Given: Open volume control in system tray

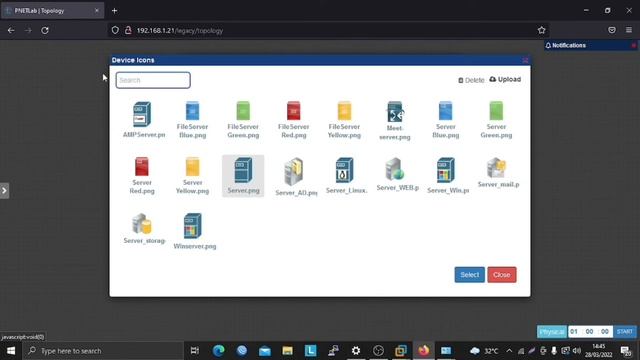Looking at the screenshot, I should coord(576,351).
